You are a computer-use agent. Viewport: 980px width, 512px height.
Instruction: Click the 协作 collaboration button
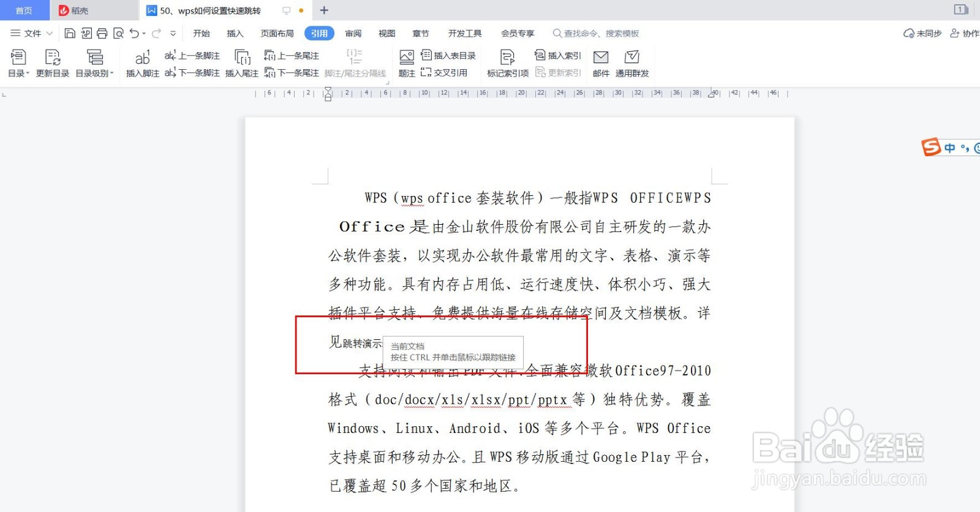pos(964,33)
